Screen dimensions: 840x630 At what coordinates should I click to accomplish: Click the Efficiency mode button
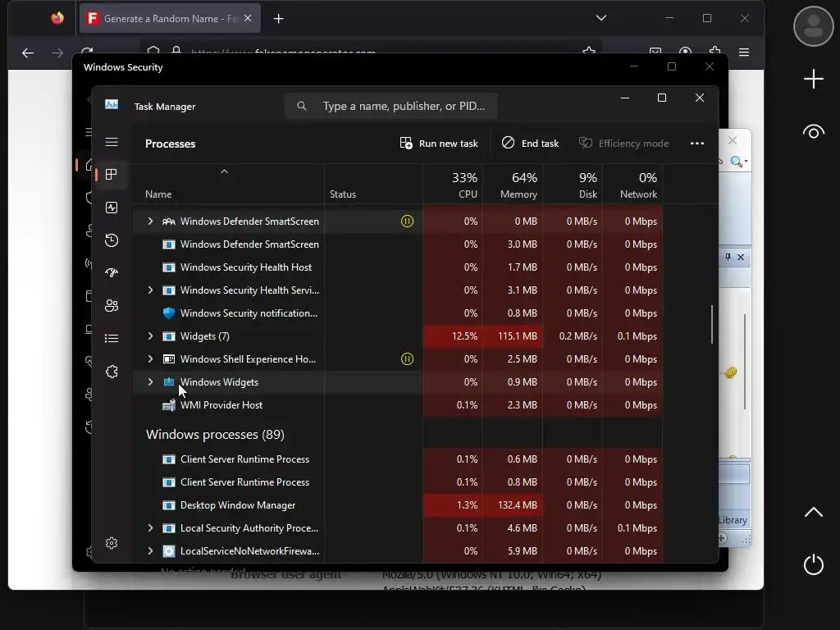[x=623, y=143]
